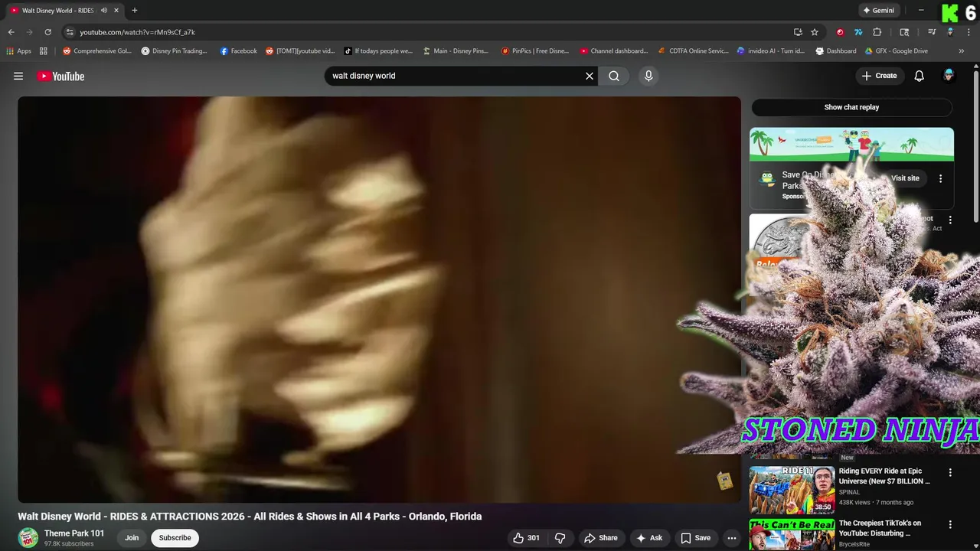The height and width of the screenshot is (551, 980).
Task: Close the Walt Disney World tab
Action: pyautogui.click(x=116, y=11)
